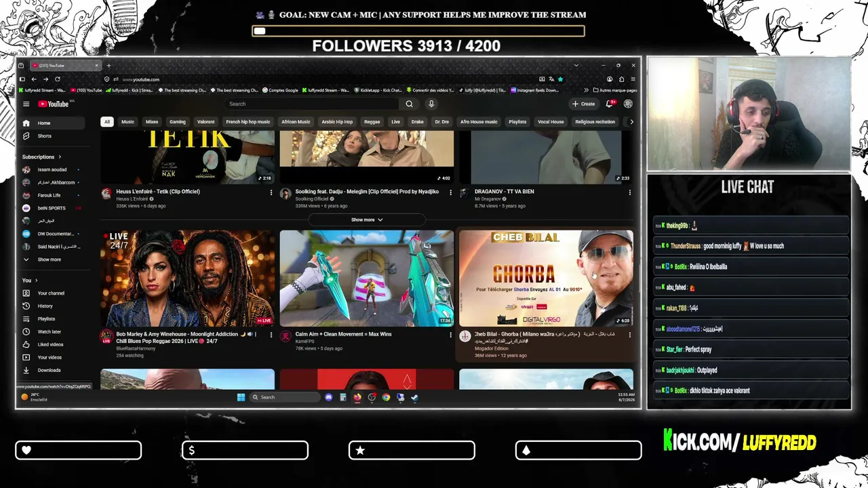The image size is (868, 488).
Task: Select the Arabic Hip Hop filter chip
Action: pyautogui.click(x=337, y=122)
